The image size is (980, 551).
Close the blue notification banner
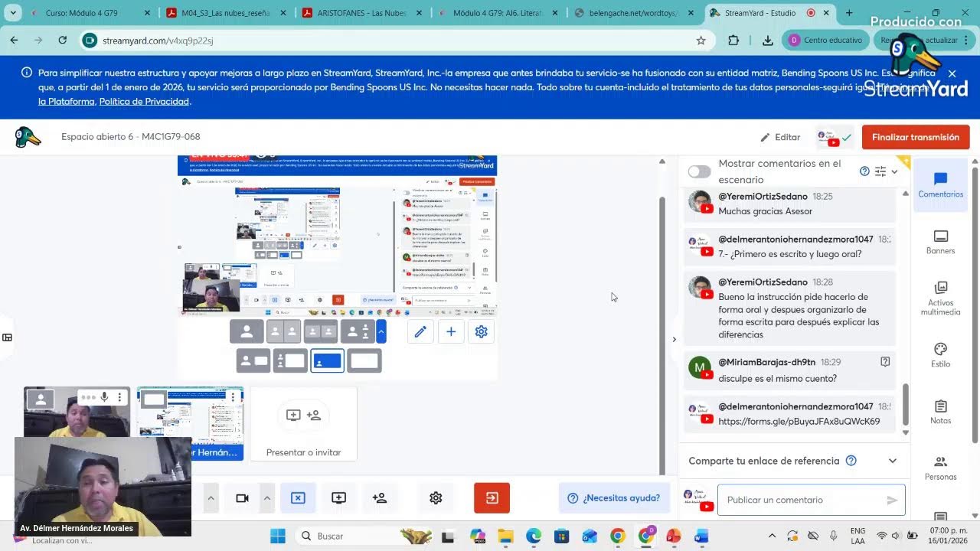pyautogui.click(x=952, y=73)
